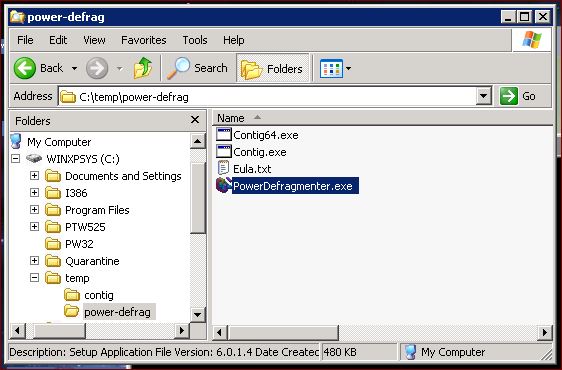Expand the Program Files node
The width and height of the screenshot is (562, 370).
34,209
